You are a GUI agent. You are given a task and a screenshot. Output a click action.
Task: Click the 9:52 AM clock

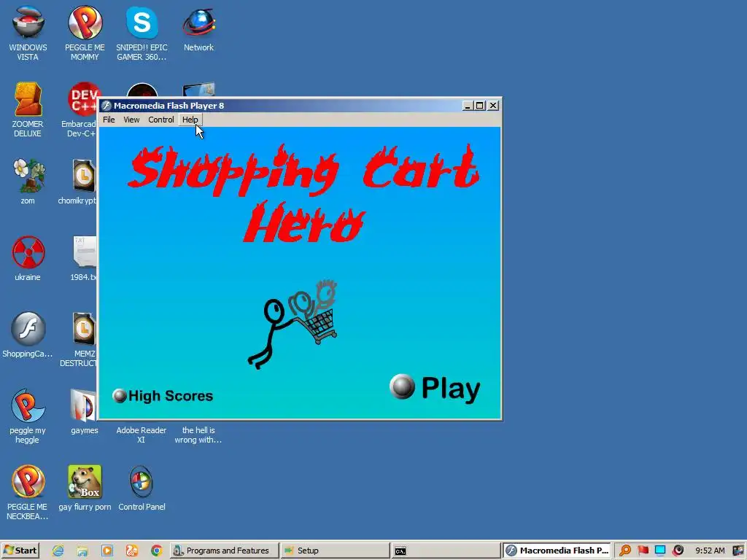(x=710, y=551)
